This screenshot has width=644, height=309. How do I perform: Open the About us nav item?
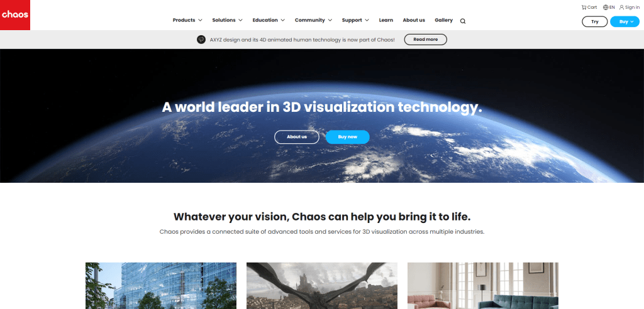point(414,20)
